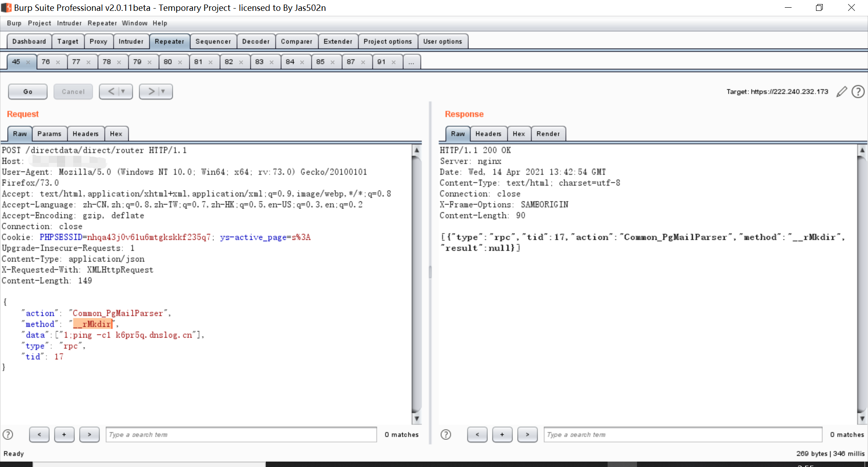Open the history forward dropdown arrow
Image resolution: width=868 pixels, height=467 pixels.
click(x=163, y=91)
